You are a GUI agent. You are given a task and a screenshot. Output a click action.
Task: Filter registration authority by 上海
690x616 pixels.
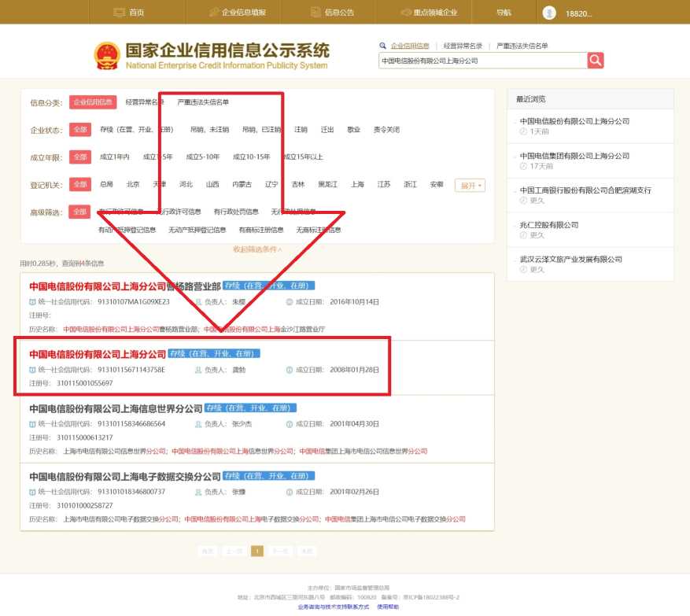click(x=357, y=184)
